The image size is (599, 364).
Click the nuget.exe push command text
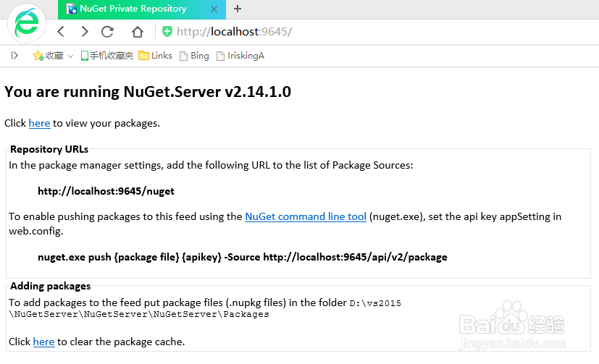(242, 257)
